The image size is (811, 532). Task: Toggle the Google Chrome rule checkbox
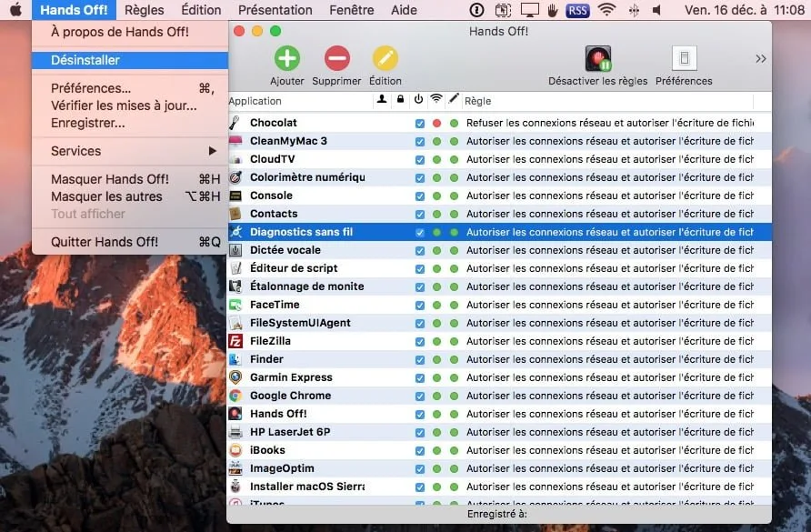(419, 396)
